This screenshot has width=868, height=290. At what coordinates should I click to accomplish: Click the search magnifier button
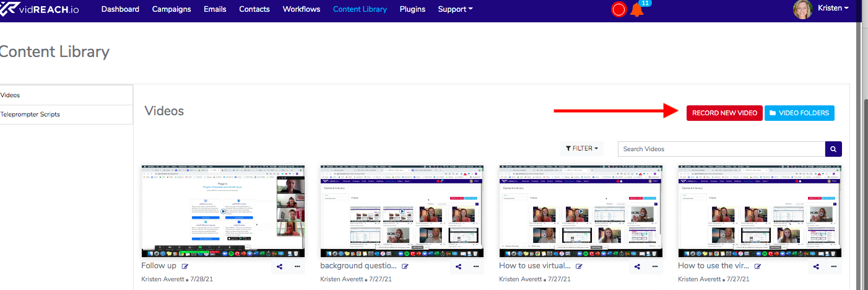pyautogui.click(x=833, y=149)
